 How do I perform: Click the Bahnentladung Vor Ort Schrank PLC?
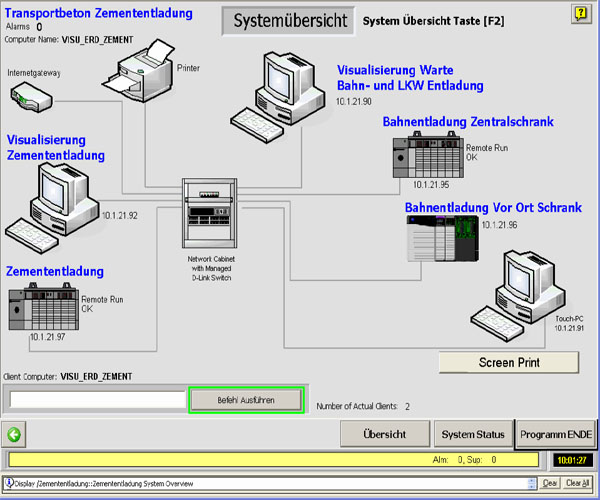[x=441, y=238]
